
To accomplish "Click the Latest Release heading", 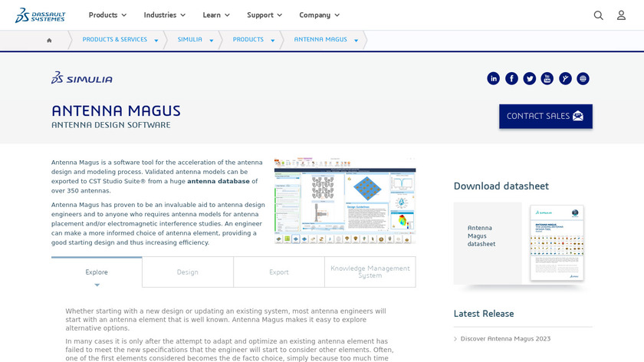I will pyautogui.click(x=484, y=314).
